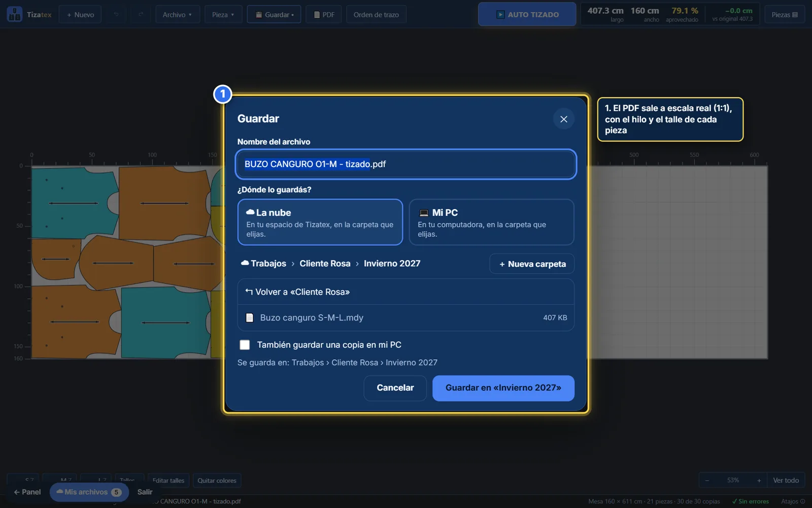Click the undo arrow in the toolbar

[x=116, y=15]
